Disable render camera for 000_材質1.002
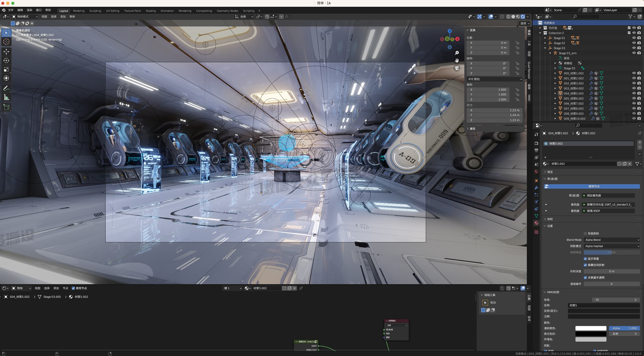This screenshot has height=356, width=644. (639, 73)
